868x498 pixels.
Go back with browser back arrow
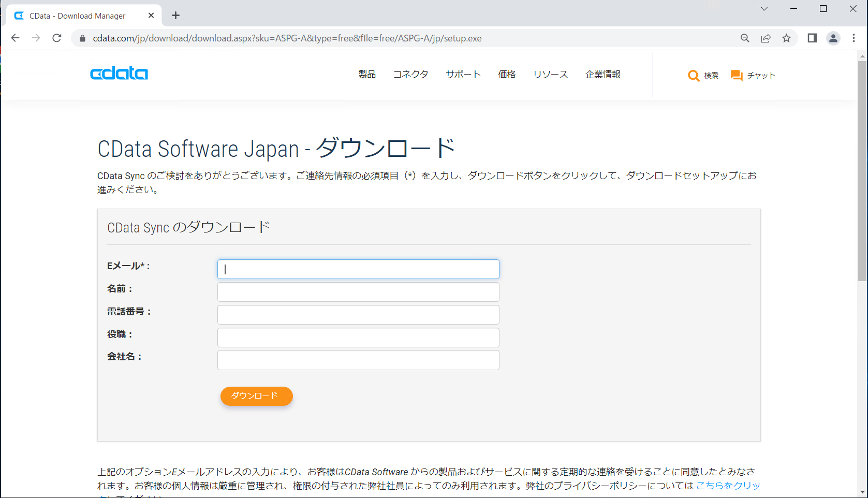coord(15,38)
